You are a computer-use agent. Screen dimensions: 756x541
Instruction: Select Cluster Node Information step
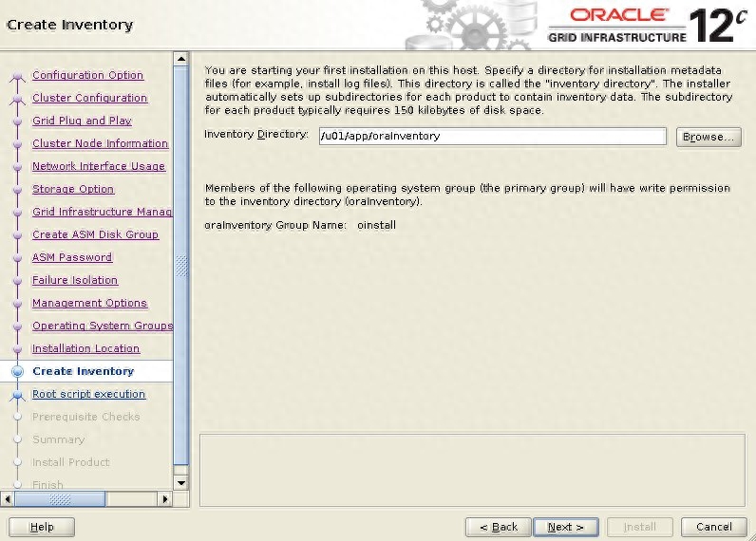click(x=100, y=143)
